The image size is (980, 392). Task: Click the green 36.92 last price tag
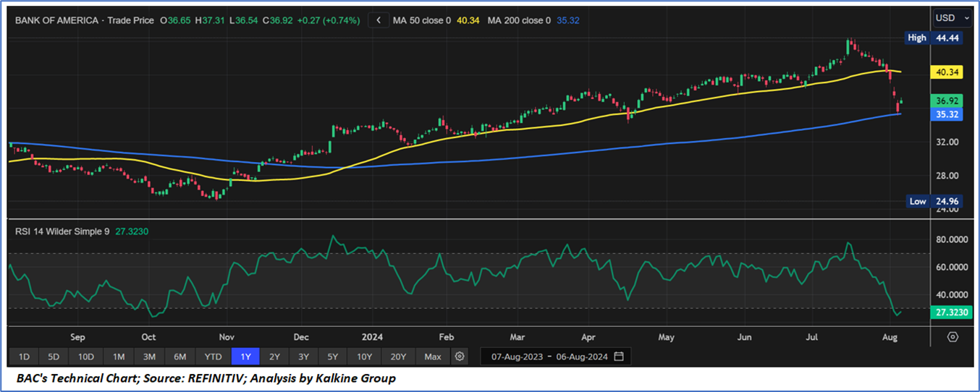point(947,101)
